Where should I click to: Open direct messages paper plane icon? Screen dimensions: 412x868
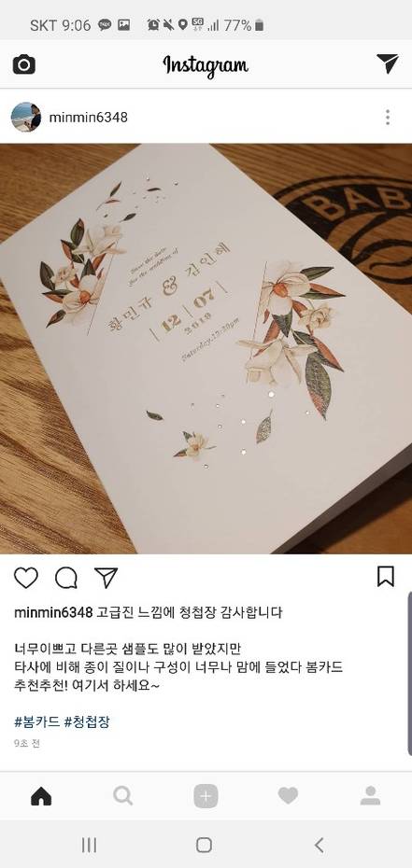387,63
